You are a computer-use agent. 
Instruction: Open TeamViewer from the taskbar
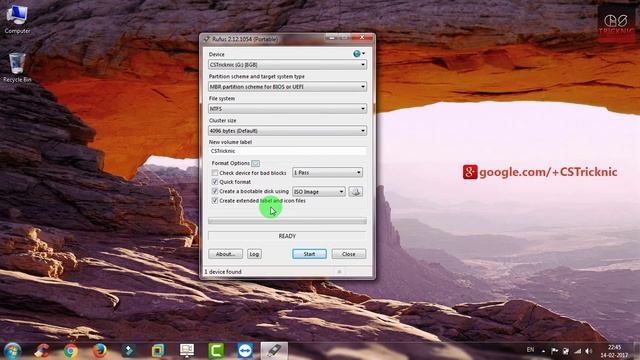(245, 351)
